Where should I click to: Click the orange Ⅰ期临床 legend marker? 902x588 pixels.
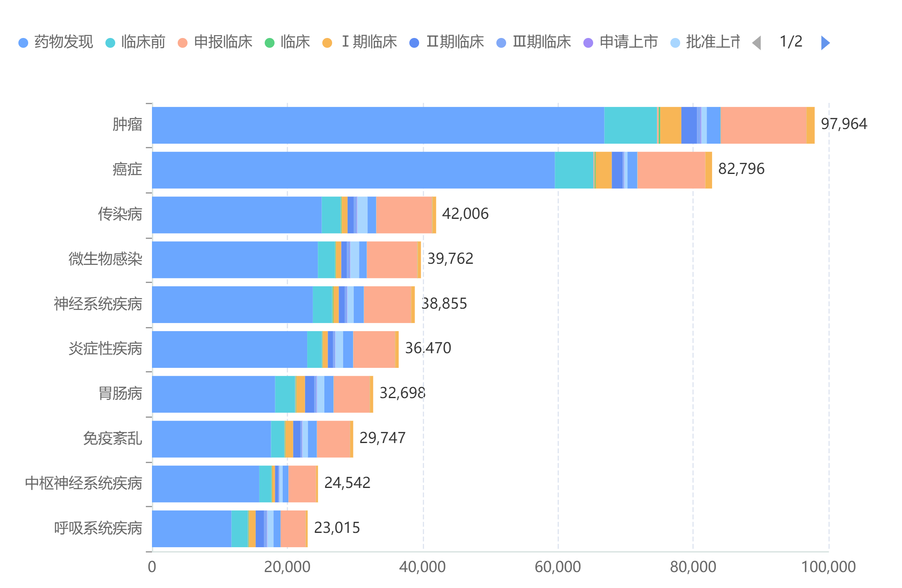(327, 42)
